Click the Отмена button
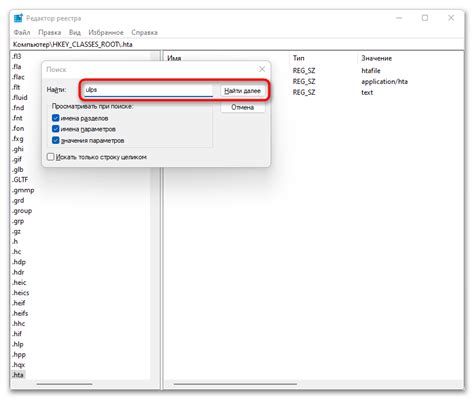Screen dimensions: 474x399 242,107
